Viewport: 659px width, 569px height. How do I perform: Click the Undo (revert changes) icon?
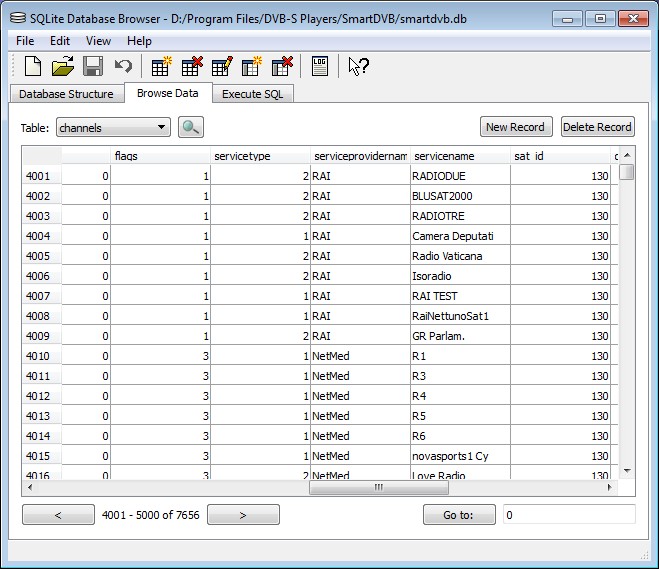tap(123, 66)
